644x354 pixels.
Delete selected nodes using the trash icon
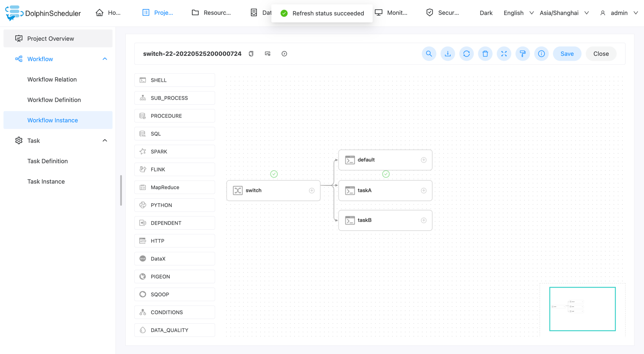coord(485,54)
